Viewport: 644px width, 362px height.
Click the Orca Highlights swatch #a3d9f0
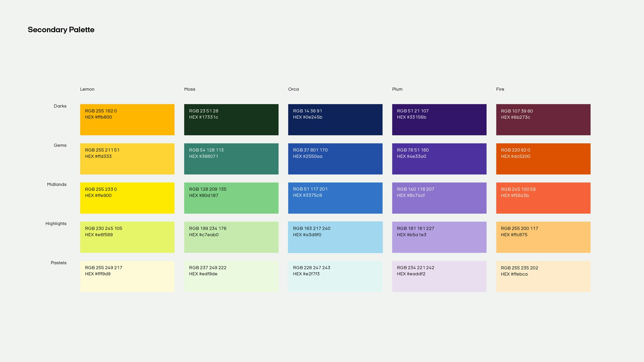point(335,237)
